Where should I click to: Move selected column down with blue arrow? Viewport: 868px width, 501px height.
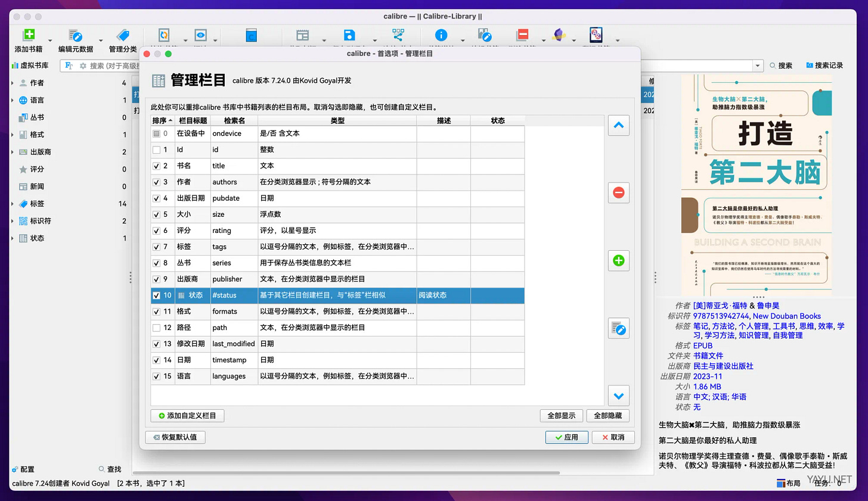pyautogui.click(x=619, y=396)
